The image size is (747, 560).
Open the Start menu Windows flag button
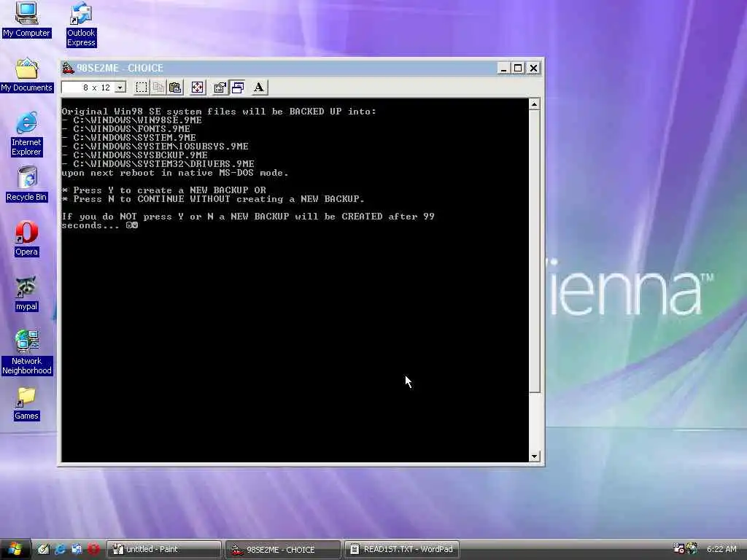coord(15,549)
